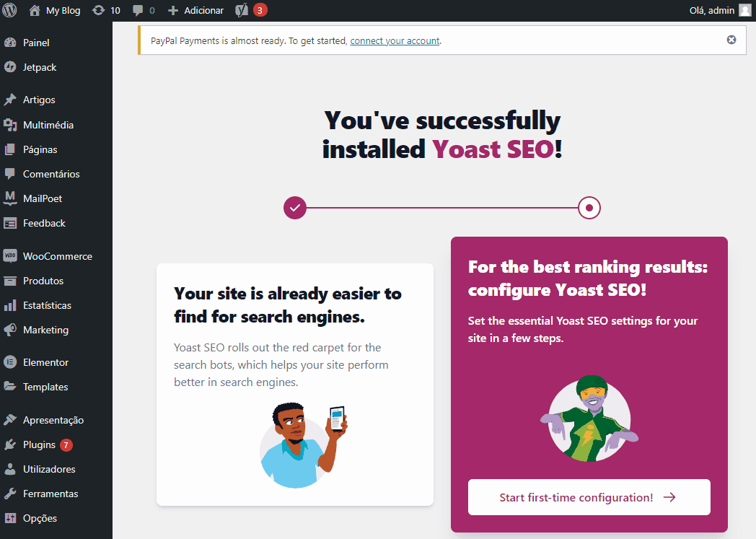Click the comments count 0 in admin bar
756x539 pixels.
152,11
